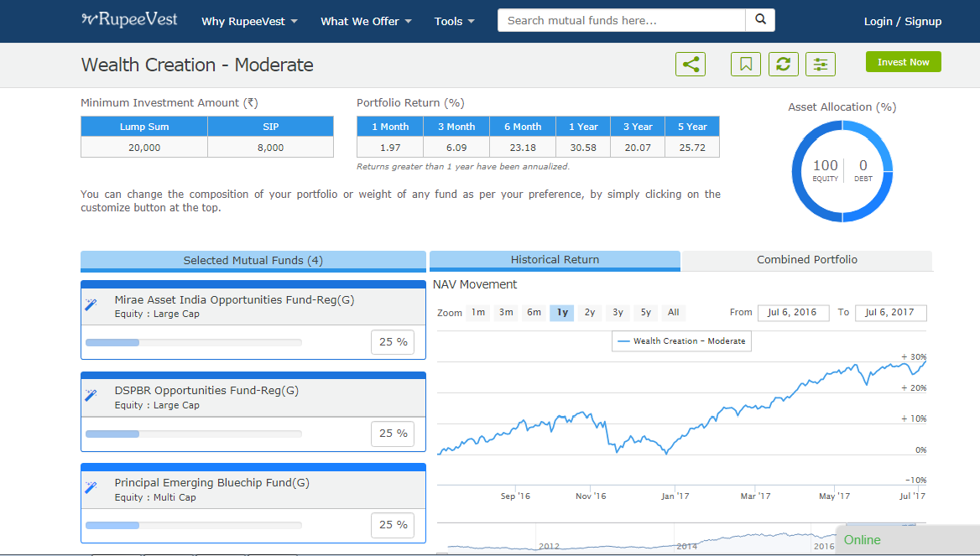Click the Principal Emerging Bluechip weight slider

194,525
